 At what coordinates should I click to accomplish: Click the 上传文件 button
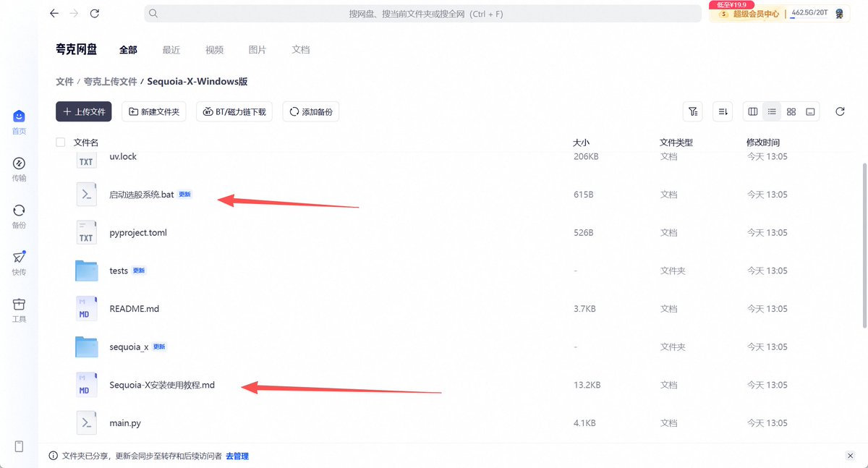[84, 111]
